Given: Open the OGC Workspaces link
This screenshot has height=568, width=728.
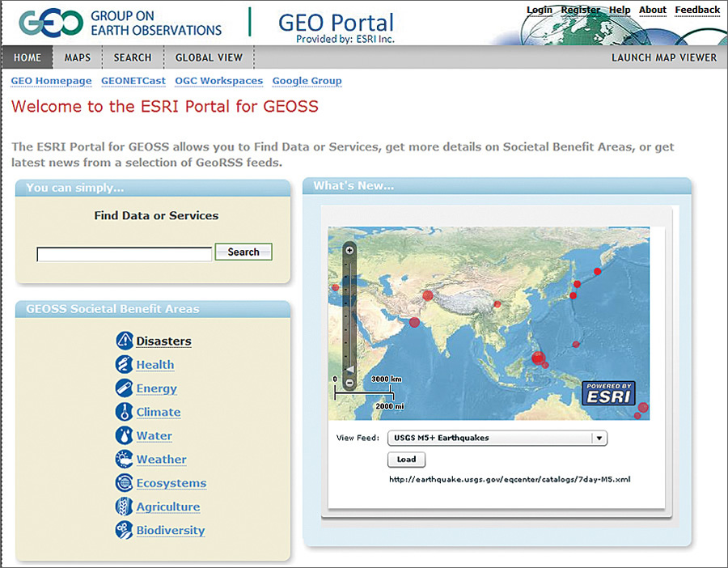Looking at the screenshot, I should point(218,81).
